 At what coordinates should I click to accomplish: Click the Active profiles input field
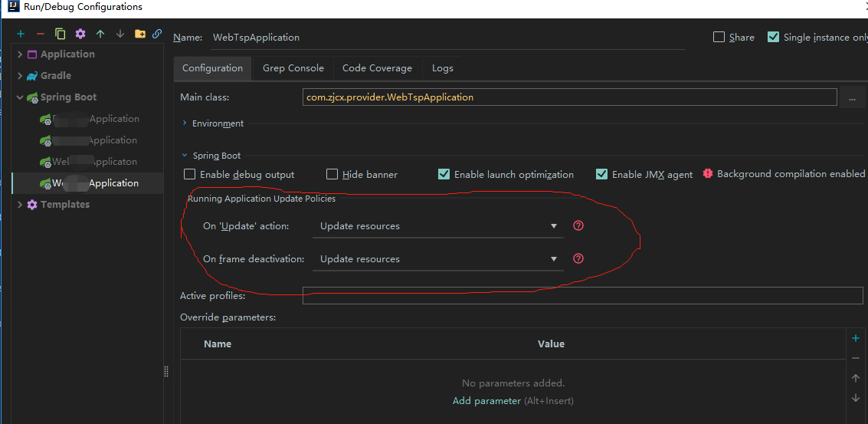tap(582, 296)
